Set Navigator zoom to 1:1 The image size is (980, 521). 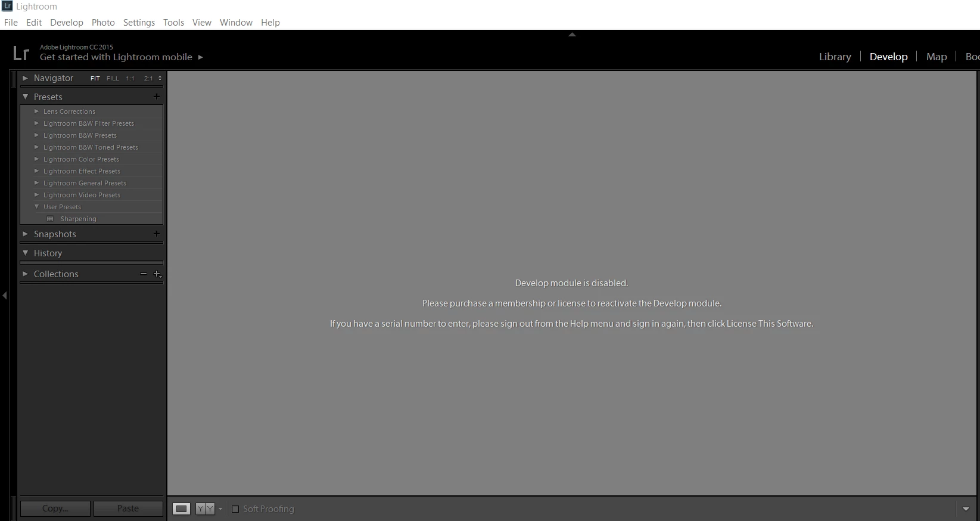tap(130, 78)
